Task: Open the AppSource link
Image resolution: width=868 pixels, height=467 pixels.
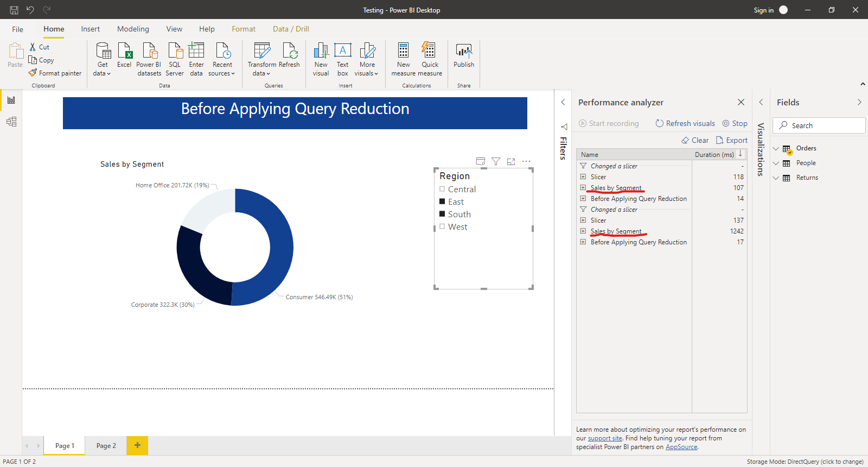Action: [x=681, y=447]
